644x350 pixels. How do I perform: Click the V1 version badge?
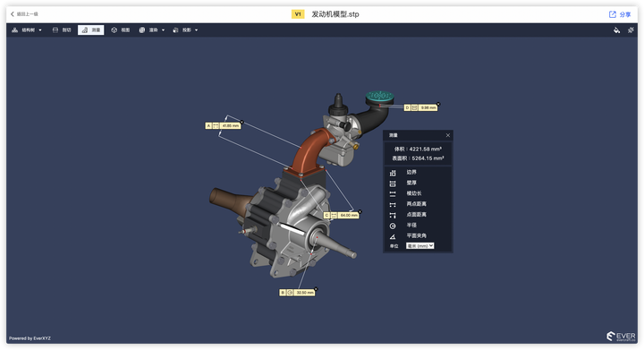298,14
